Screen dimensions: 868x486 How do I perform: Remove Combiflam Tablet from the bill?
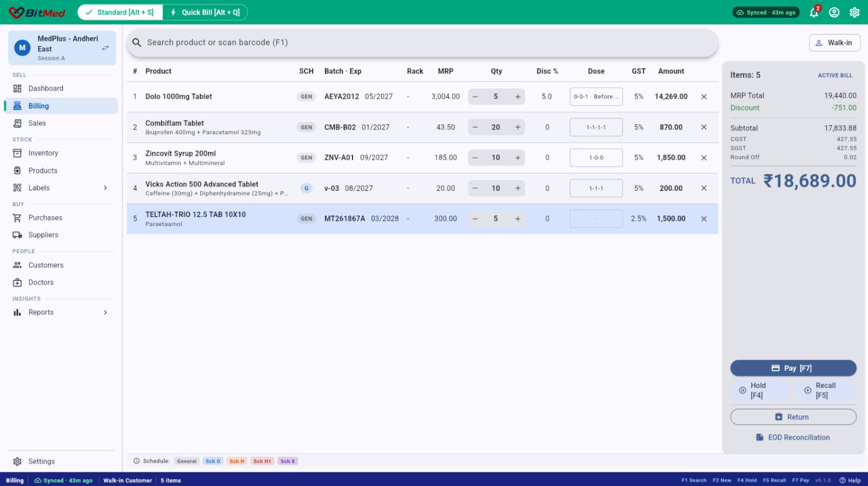point(704,127)
